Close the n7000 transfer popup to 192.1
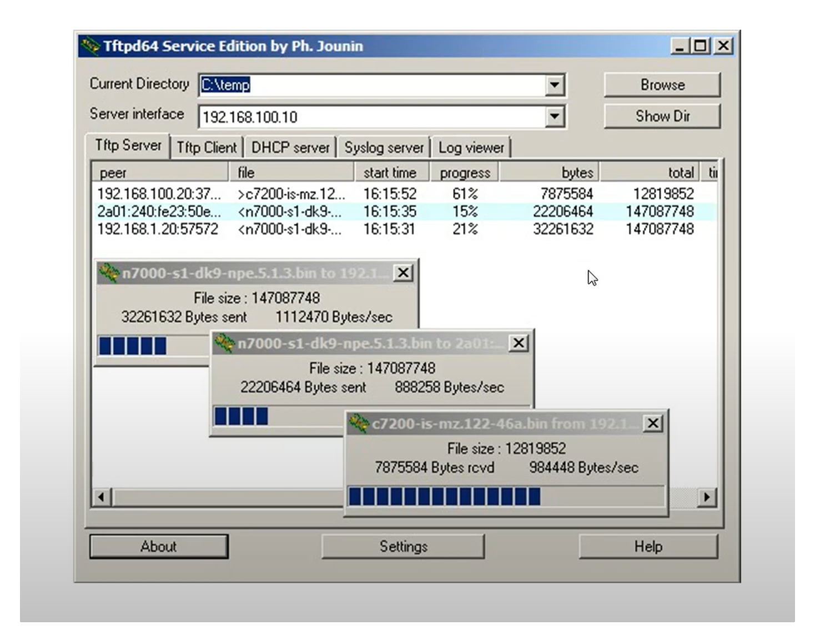 pyautogui.click(x=403, y=273)
